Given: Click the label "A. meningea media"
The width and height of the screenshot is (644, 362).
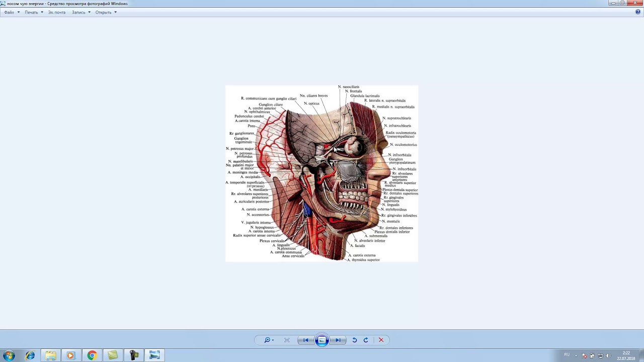Looking at the screenshot, I should [243, 172].
